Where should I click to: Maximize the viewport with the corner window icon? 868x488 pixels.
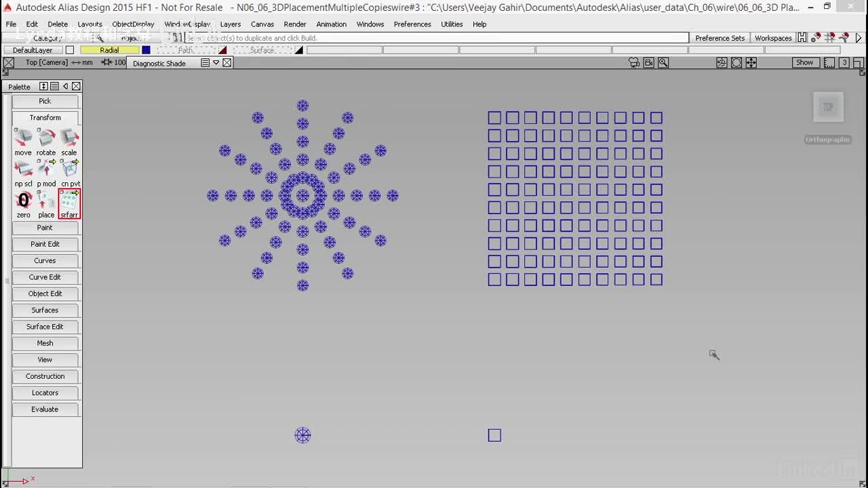tap(858, 62)
